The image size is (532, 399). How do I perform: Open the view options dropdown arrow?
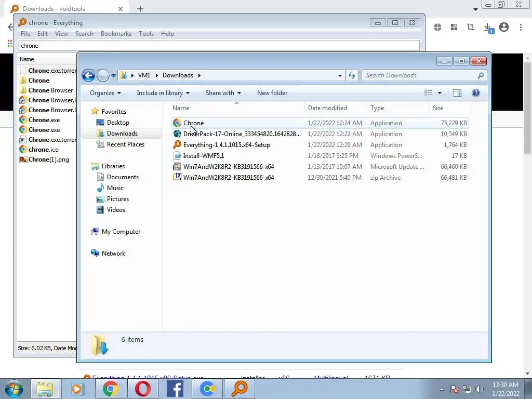tap(440, 93)
